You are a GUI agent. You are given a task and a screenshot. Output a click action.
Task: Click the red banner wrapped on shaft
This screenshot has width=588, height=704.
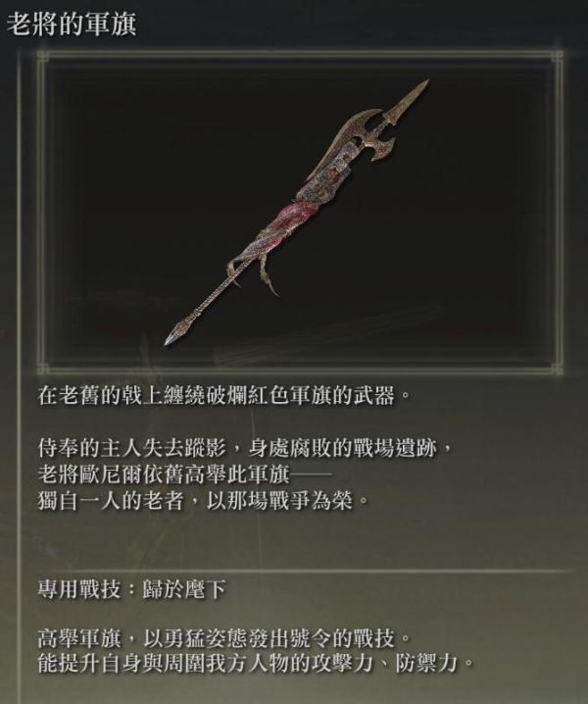click(x=294, y=215)
